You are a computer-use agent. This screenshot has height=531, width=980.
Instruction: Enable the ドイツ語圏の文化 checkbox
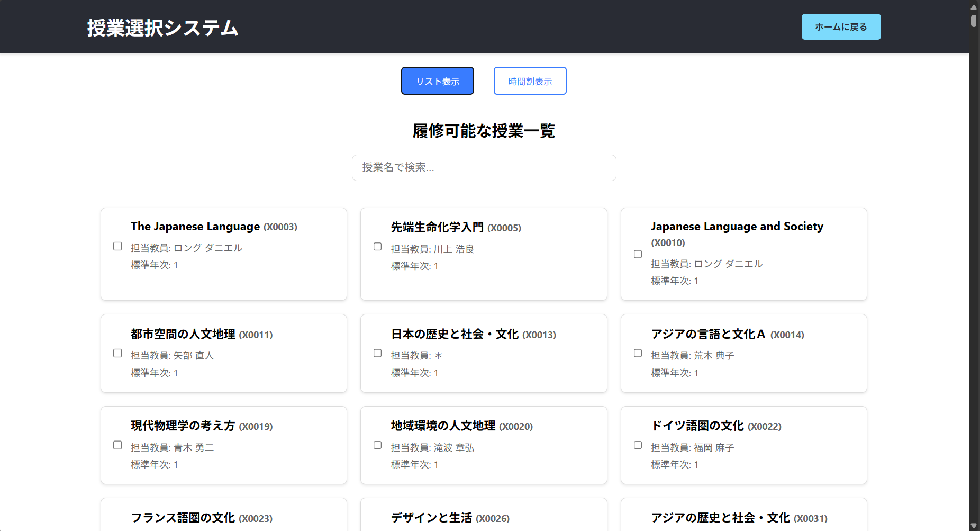click(638, 445)
